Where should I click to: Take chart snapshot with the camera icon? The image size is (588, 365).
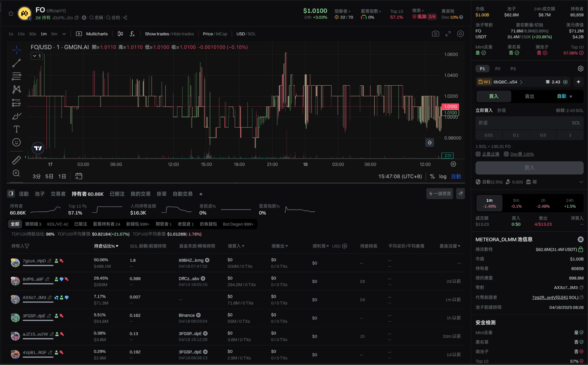pos(435,34)
